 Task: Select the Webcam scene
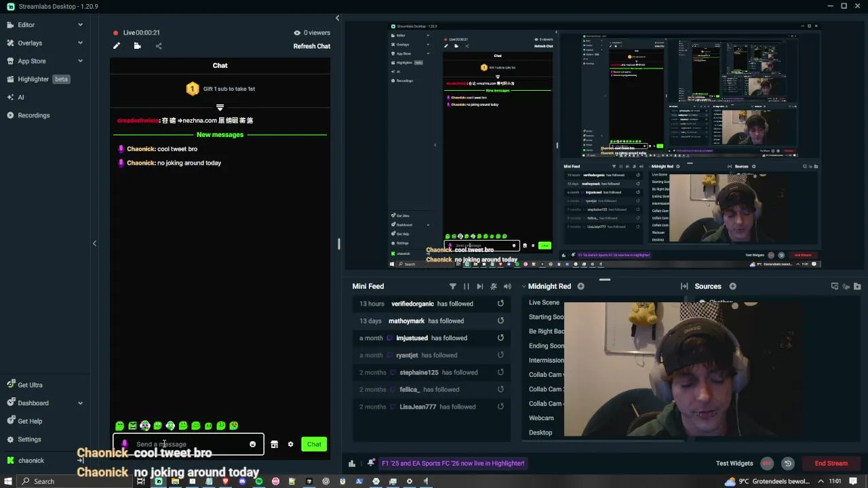541,418
